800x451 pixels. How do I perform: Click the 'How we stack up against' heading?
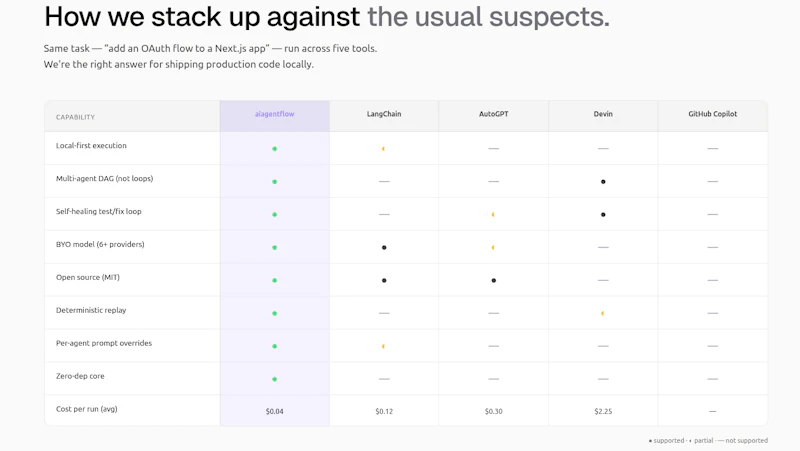coord(202,16)
